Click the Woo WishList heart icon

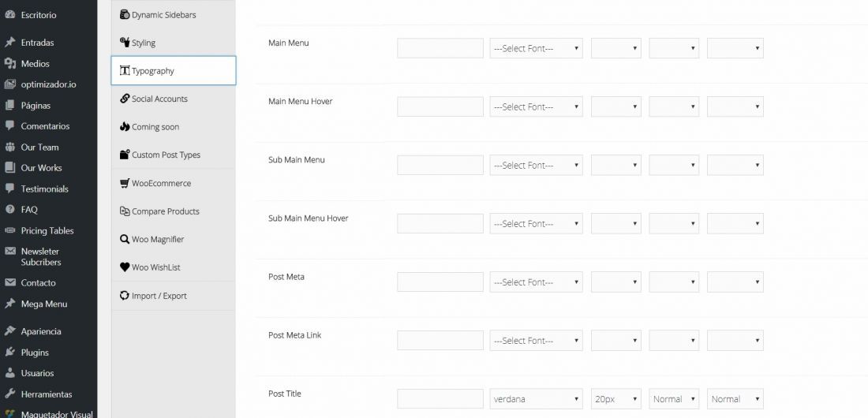125,267
